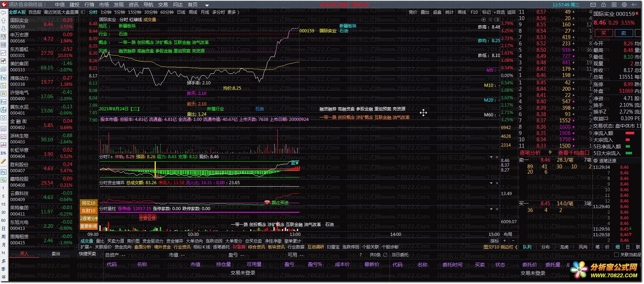
Task: Open the 行情 menu
Action: point(89,5)
